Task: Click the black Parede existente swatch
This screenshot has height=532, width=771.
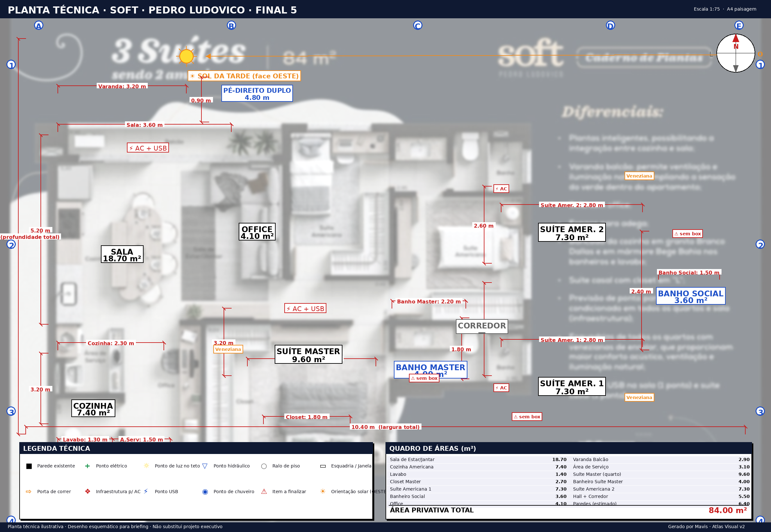Action: click(29, 466)
